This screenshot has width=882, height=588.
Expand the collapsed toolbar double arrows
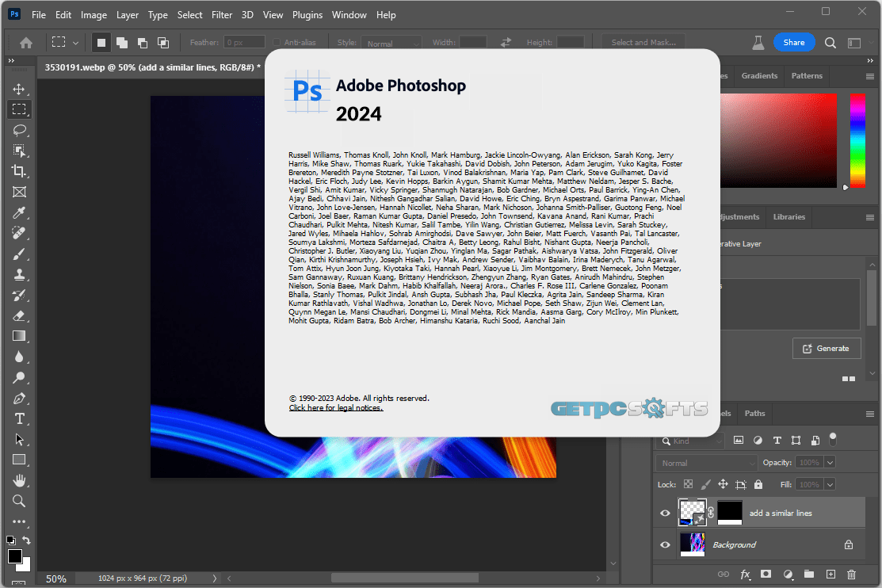click(x=11, y=60)
